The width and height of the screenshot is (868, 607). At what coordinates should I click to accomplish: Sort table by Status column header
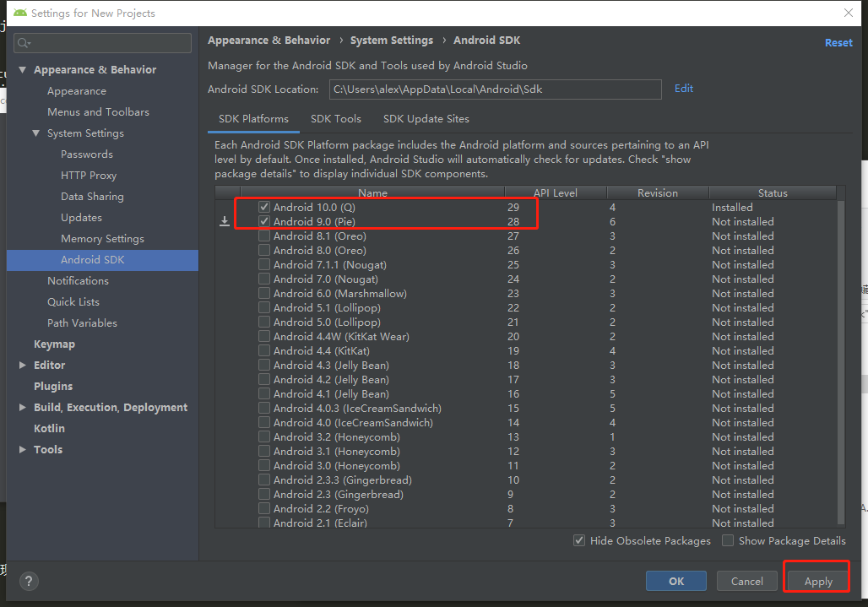[773, 192]
